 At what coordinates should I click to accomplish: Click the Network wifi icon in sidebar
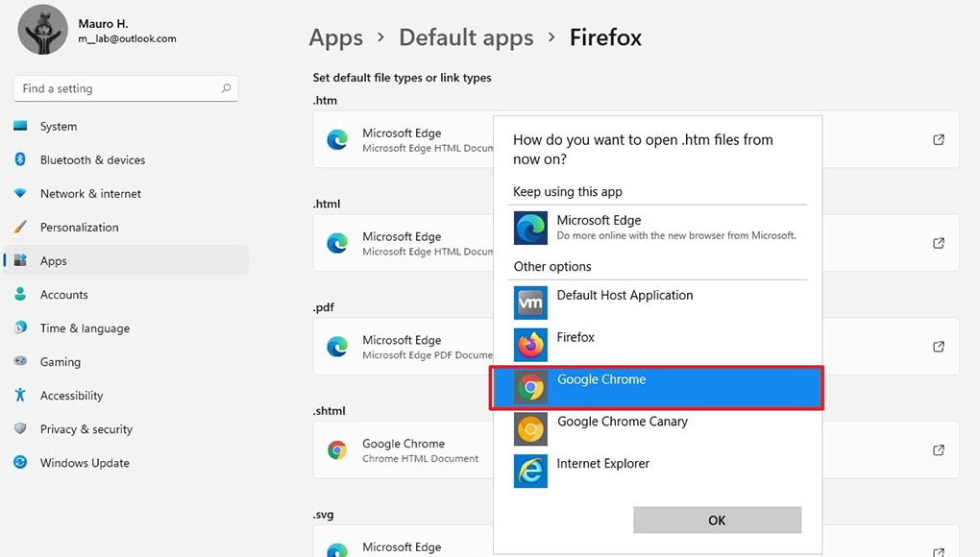tap(20, 193)
